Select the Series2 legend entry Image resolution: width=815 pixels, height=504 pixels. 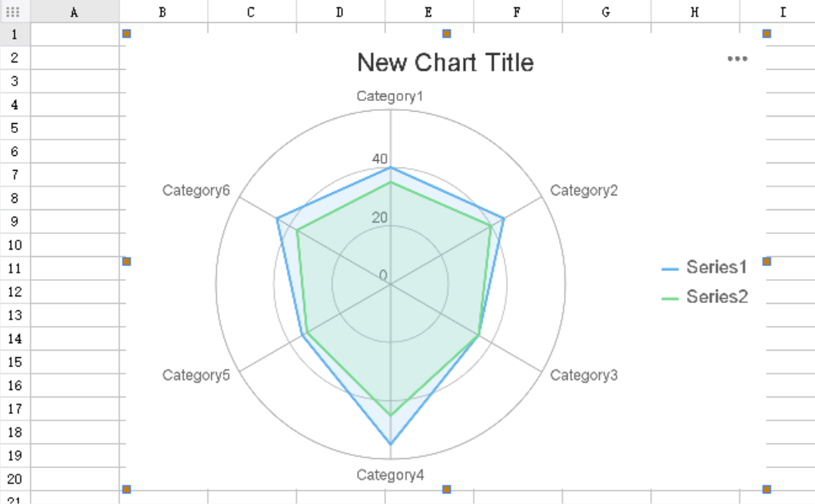pyautogui.click(x=717, y=296)
